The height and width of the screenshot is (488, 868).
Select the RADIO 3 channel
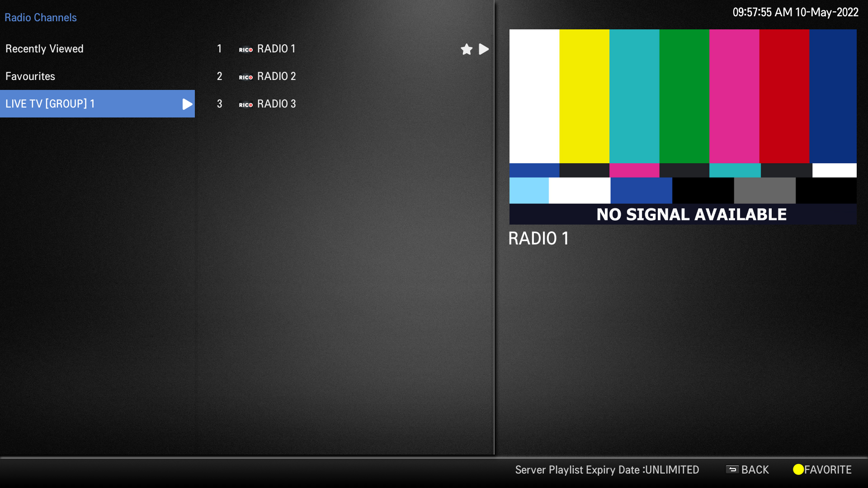click(x=276, y=104)
